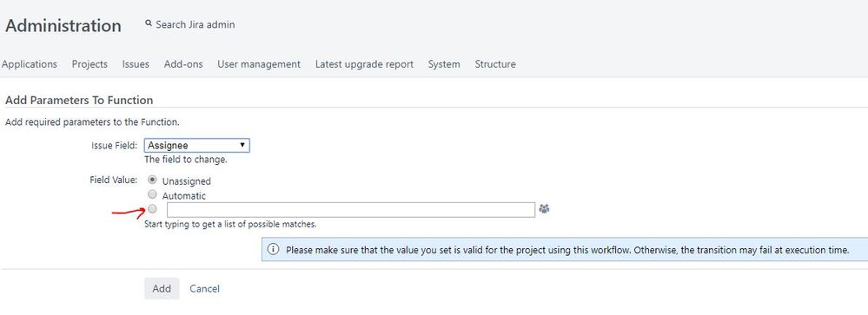This screenshot has height=315, width=868.
Task: Open the System admin tab
Action: point(444,64)
